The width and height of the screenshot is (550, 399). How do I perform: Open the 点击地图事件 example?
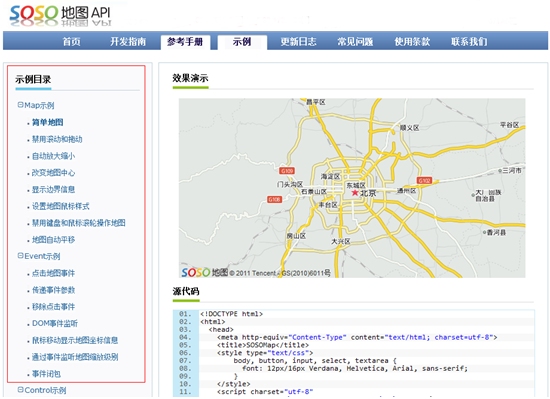(x=53, y=273)
